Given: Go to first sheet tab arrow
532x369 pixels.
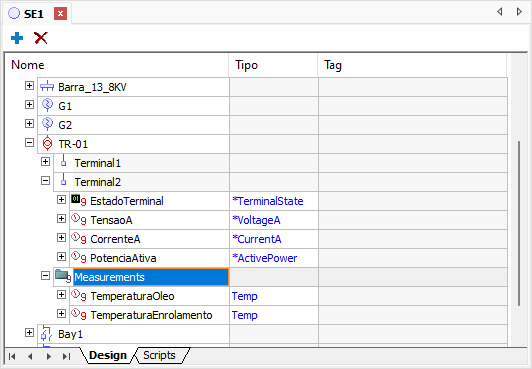Looking at the screenshot, I should (x=12, y=356).
